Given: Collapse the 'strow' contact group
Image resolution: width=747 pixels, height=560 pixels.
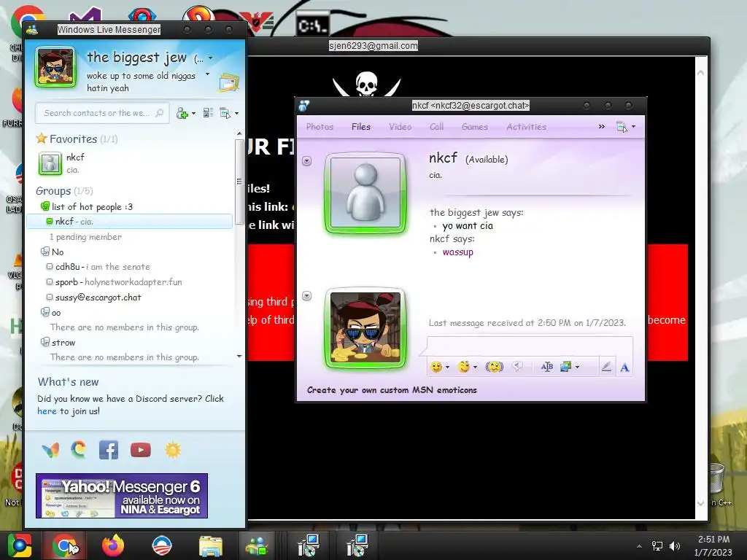Looking at the screenshot, I should pyautogui.click(x=44, y=342).
